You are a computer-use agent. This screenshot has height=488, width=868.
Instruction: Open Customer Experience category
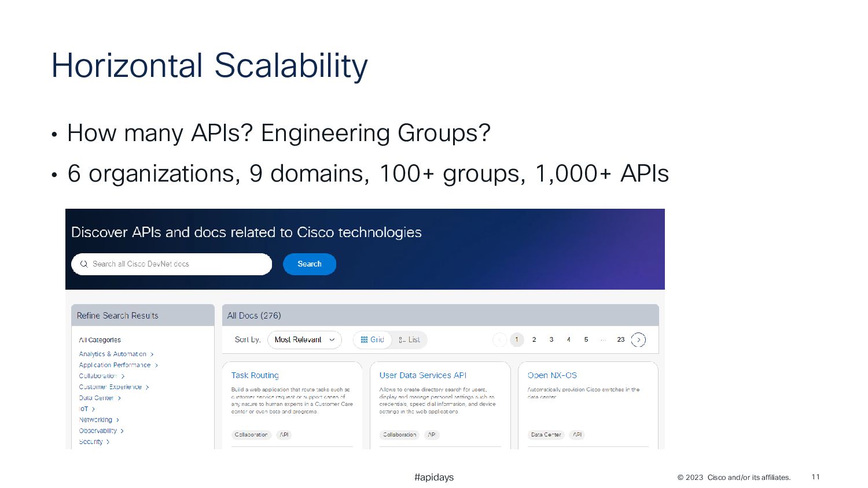point(110,387)
